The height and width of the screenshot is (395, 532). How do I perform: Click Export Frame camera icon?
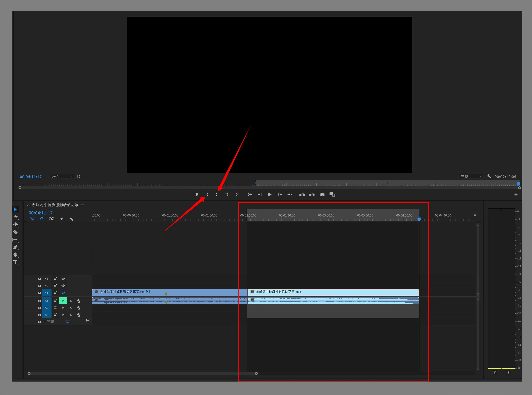(322, 195)
